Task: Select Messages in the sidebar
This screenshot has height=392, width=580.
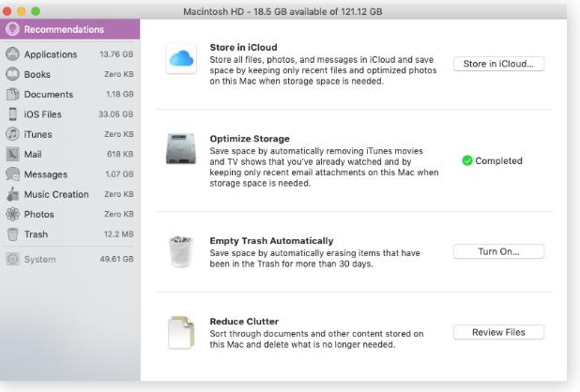Action: tap(69, 174)
